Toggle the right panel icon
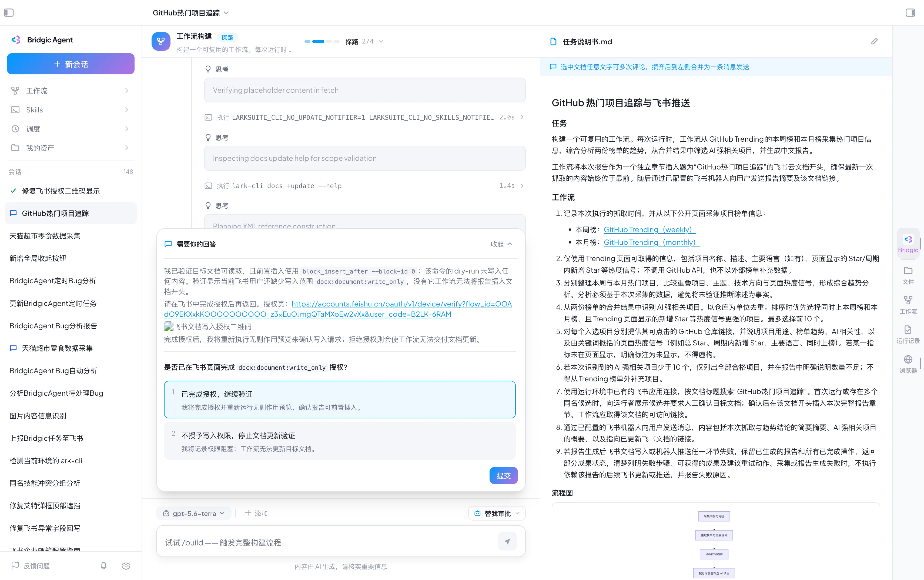The image size is (924, 580). [x=910, y=13]
